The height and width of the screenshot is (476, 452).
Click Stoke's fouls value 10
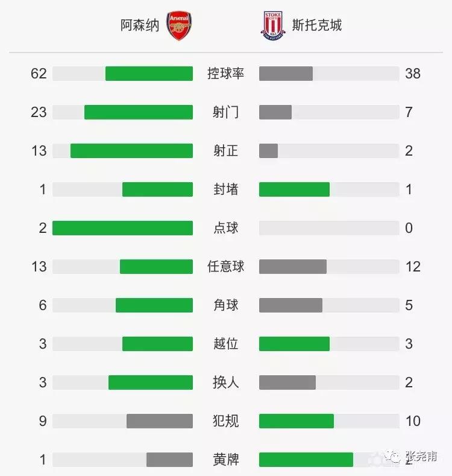[413, 421]
